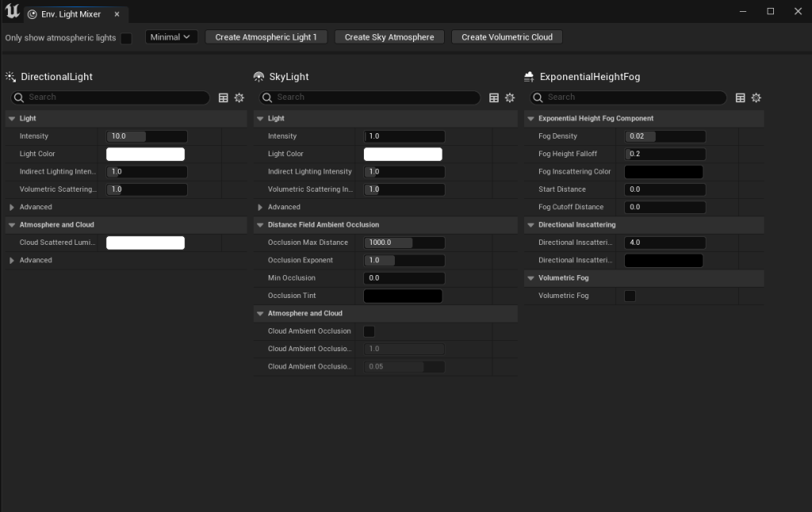Open SkyLight panel settings gear

coord(510,97)
